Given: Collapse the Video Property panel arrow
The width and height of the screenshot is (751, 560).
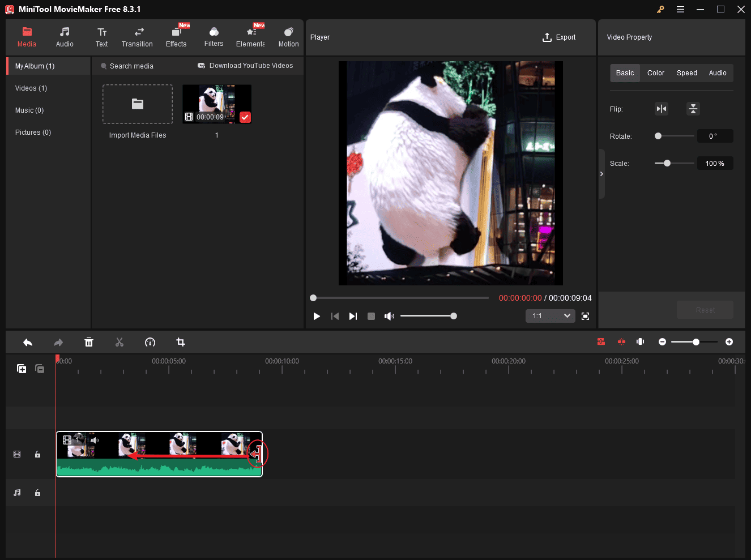Looking at the screenshot, I should pos(601,174).
